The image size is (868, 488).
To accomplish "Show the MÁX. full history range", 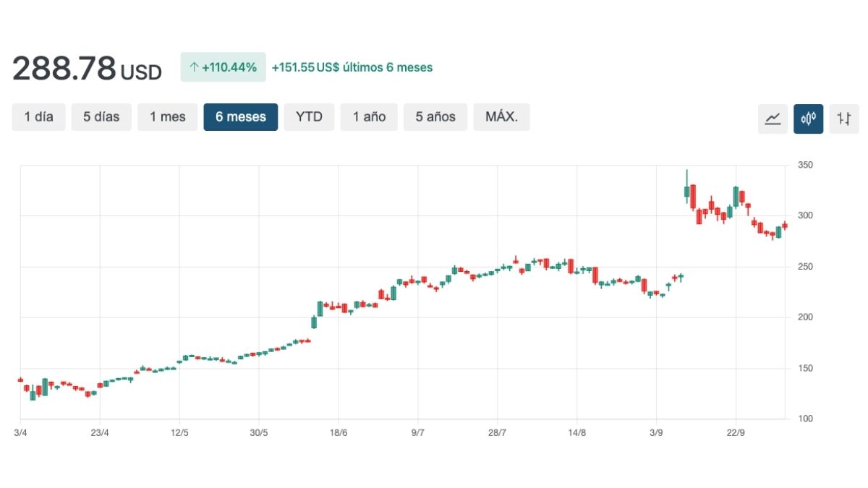I will pos(501,116).
